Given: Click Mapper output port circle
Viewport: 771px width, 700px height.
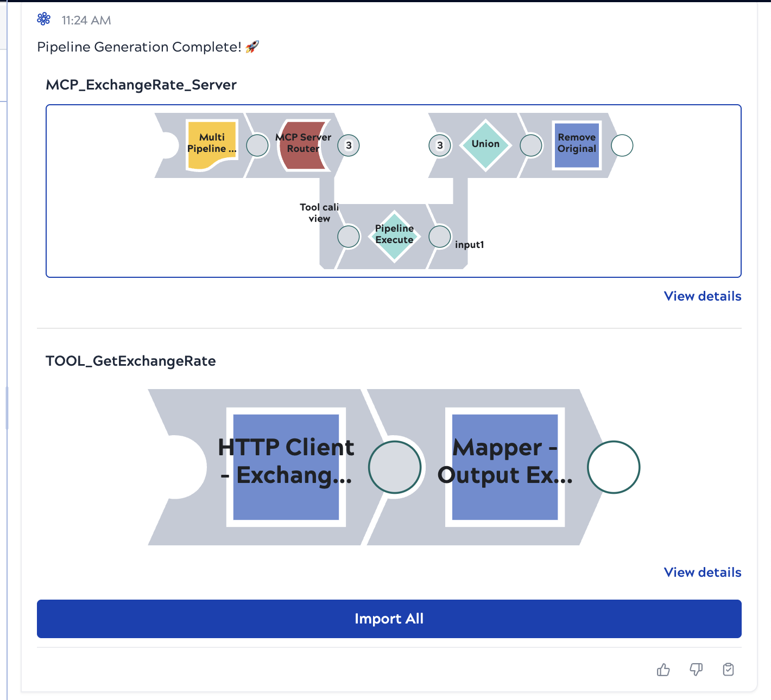Looking at the screenshot, I should click(x=614, y=467).
